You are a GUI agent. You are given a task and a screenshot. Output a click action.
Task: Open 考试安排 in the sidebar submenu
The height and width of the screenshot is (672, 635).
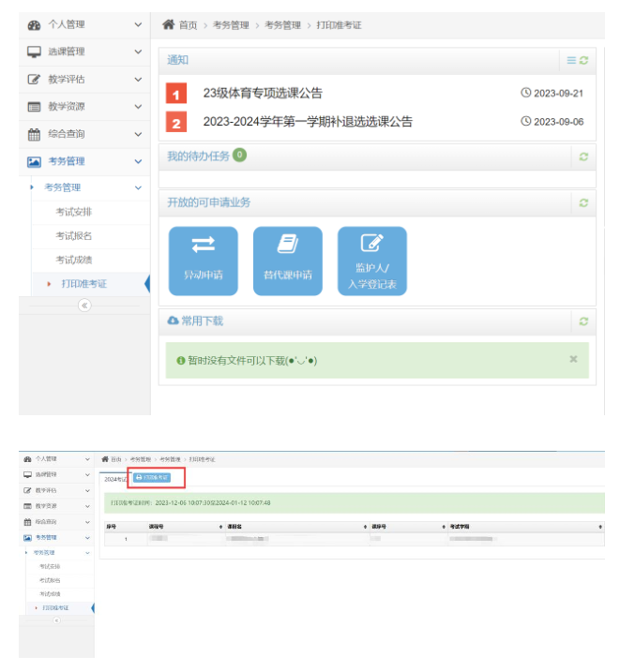click(x=74, y=212)
